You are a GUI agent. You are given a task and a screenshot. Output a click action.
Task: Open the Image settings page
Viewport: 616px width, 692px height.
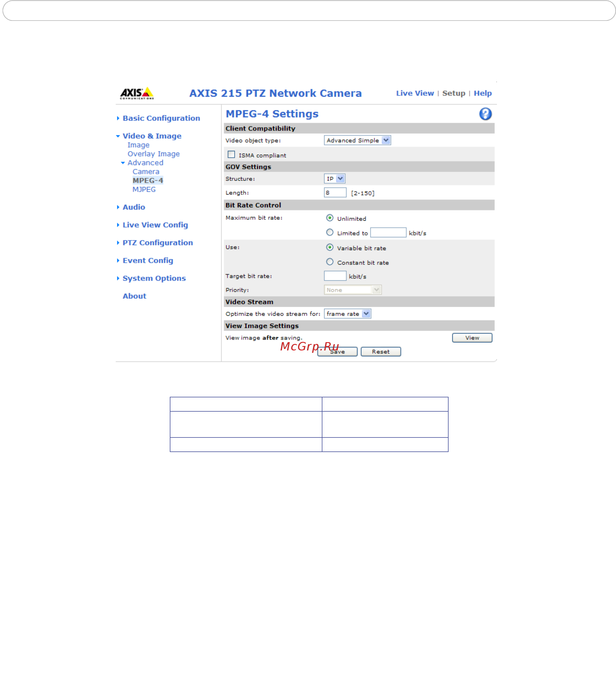(x=138, y=145)
